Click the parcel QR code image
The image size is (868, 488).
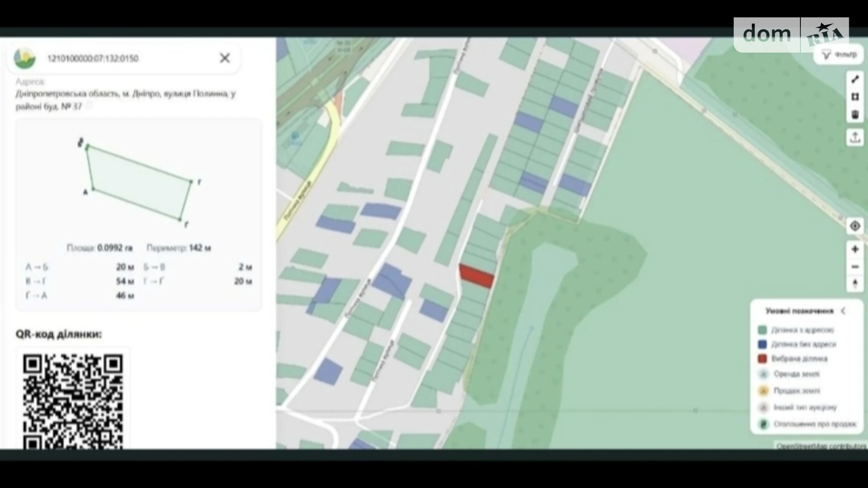point(73,400)
